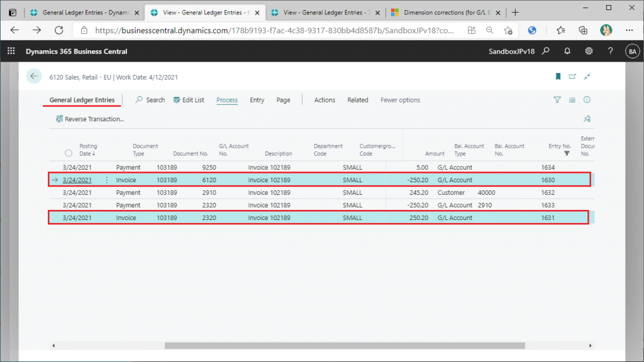The height and width of the screenshot is (362, 644).
Task: Open the Related menu
Action: click(358, 100)
